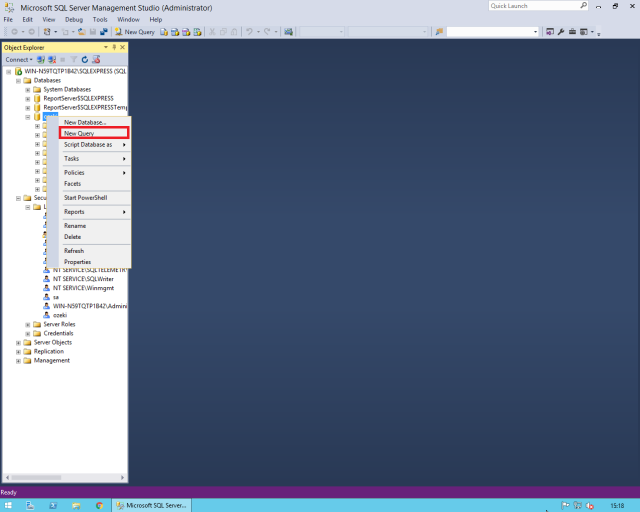Screen dimensions: 640x512
Task: Click Connect Object Explorer icon
Action: pyautogui.click(x=41, y=60)
